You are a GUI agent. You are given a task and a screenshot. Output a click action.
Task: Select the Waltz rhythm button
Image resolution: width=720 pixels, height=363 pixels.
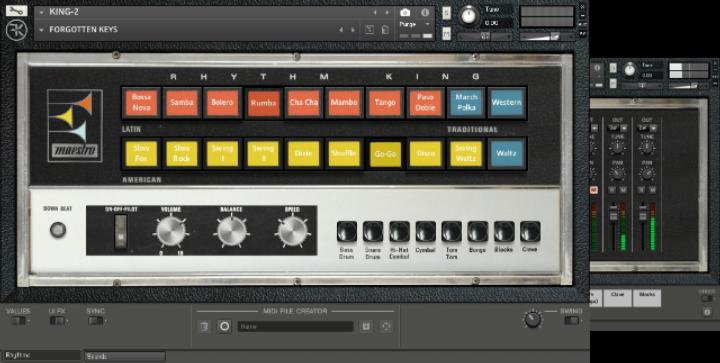(x=507, y=153)
